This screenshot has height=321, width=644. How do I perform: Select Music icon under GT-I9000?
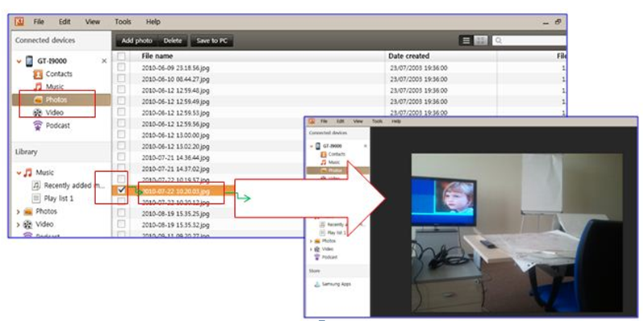38,87
